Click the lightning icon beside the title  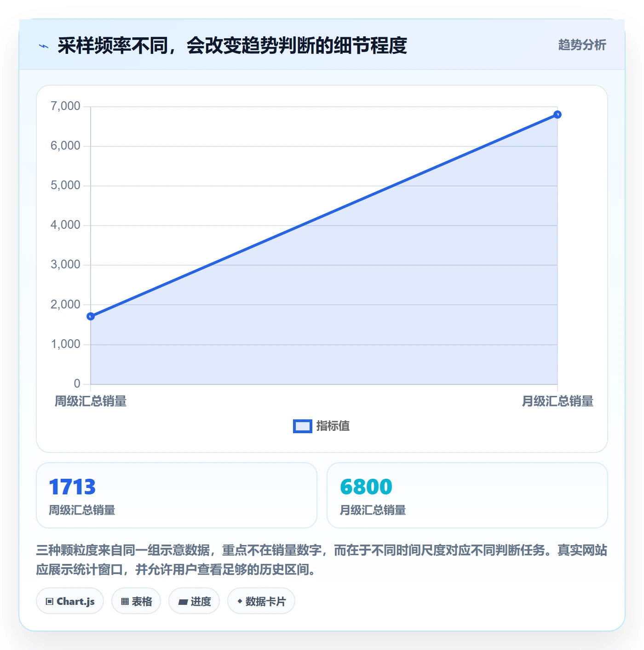[x=44, y=46]
